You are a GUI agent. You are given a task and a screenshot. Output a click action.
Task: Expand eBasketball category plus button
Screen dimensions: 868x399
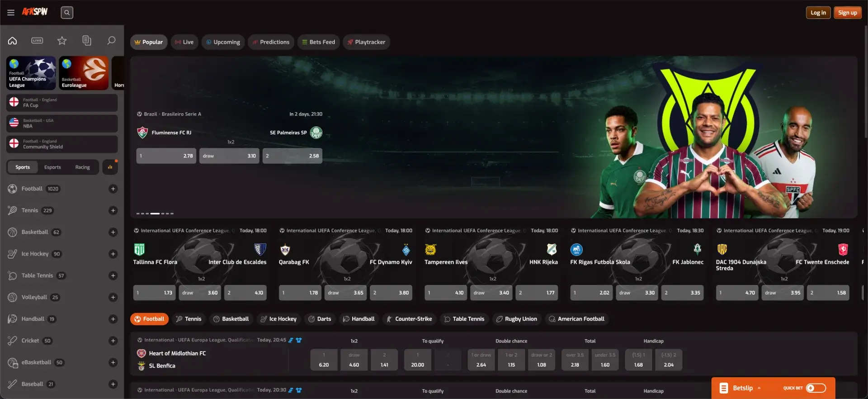point(113,362)
